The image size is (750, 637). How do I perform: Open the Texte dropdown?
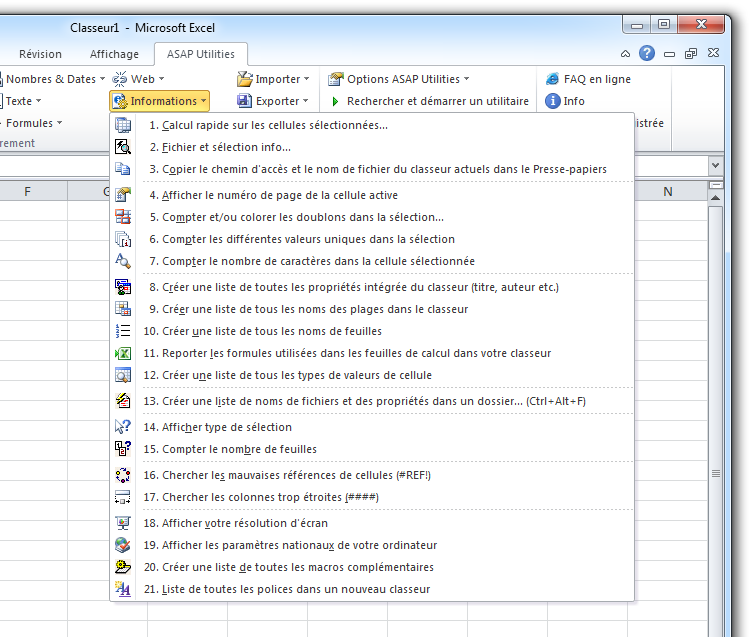coord(22,101)
